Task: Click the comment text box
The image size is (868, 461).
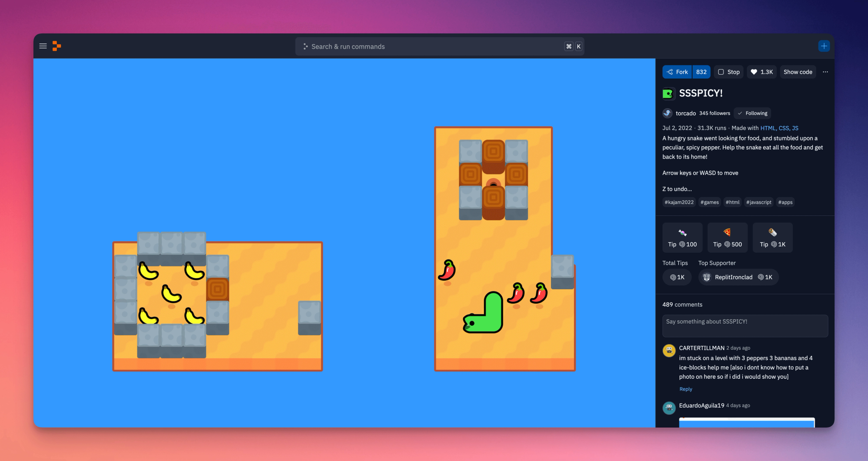Action: [x=745, y=326]
